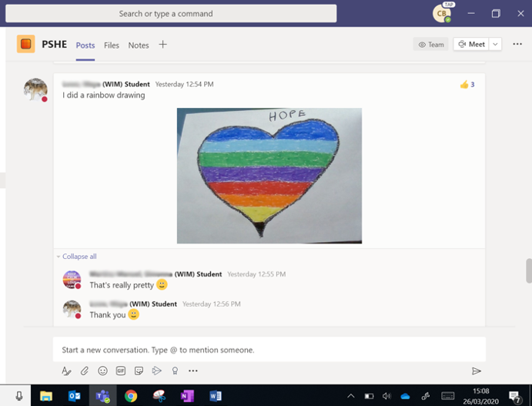Viewport: 532px width, 406px height.
Task: Open the Format text tool in compose bar
Action: click(66, 371)
